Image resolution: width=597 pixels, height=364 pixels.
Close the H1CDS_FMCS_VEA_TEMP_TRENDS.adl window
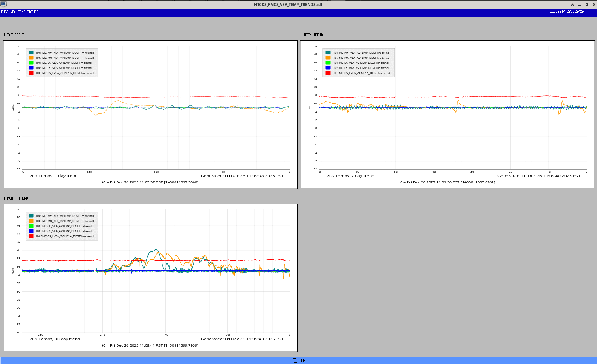pos(594,5)
